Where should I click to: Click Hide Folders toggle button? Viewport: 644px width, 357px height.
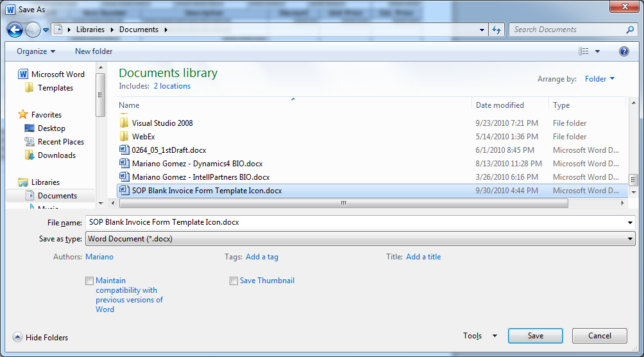click(40, 338)
